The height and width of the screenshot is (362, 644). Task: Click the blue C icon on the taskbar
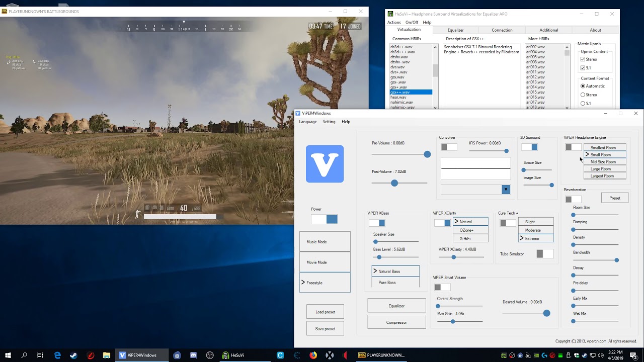click(x=280, y=355)
